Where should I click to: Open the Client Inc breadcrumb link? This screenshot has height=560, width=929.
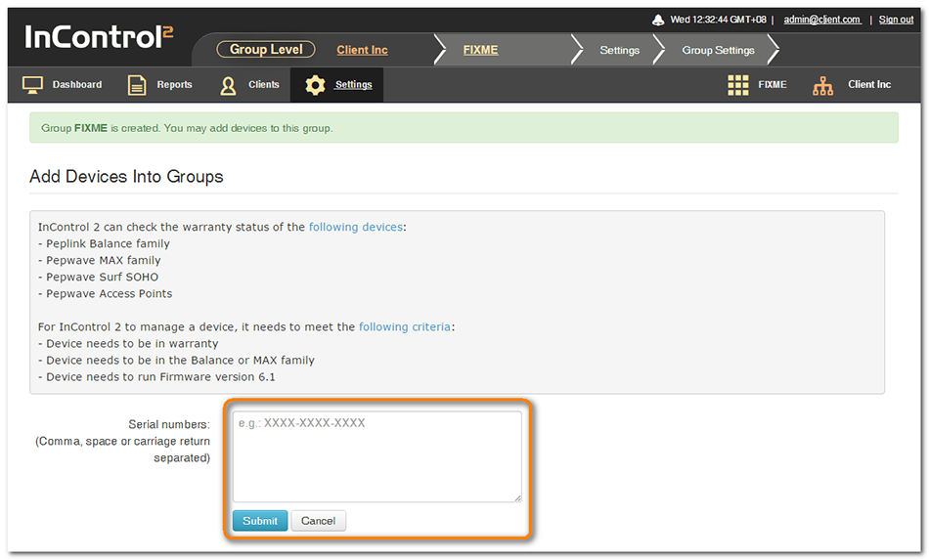362,50
